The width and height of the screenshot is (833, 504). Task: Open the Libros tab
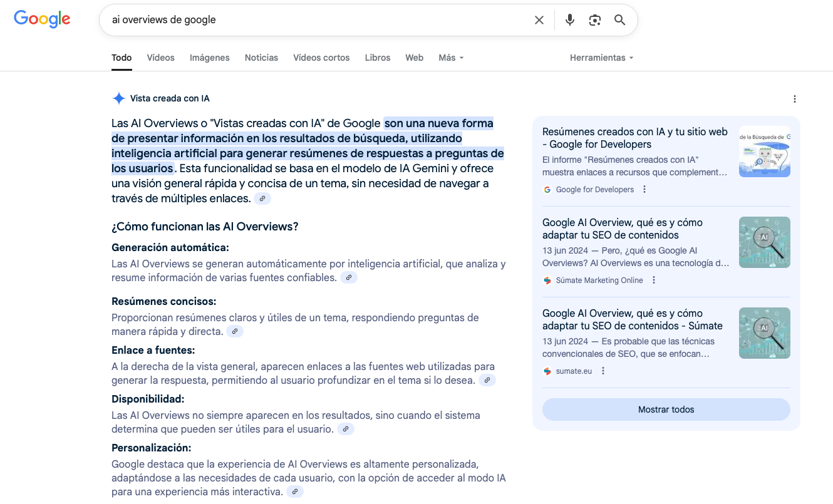(378, 58)
